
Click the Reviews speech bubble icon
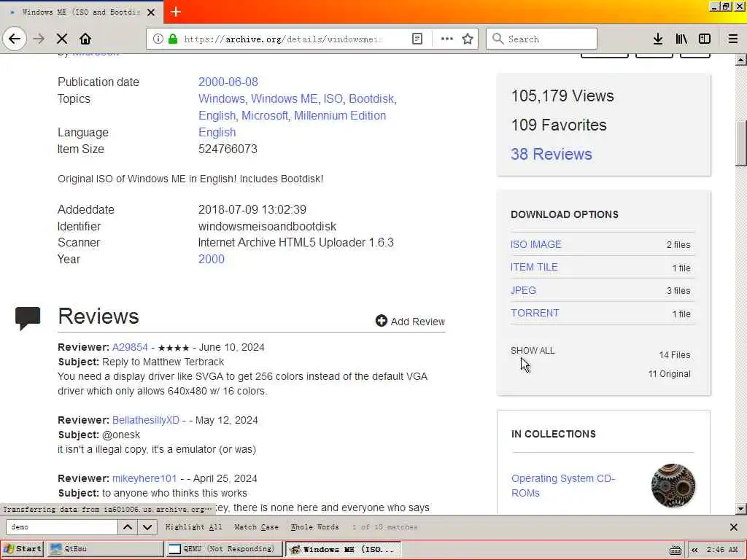[28, 318]
